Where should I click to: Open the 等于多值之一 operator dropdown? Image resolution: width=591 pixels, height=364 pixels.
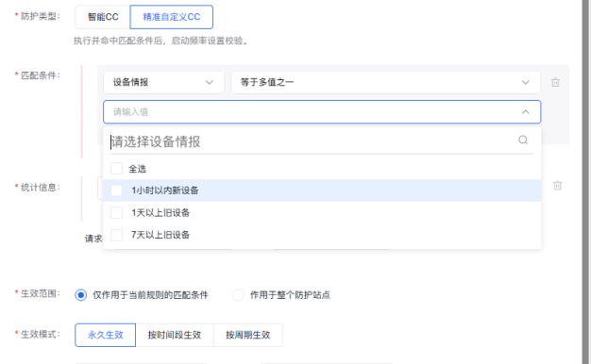[x=385, y=82]
